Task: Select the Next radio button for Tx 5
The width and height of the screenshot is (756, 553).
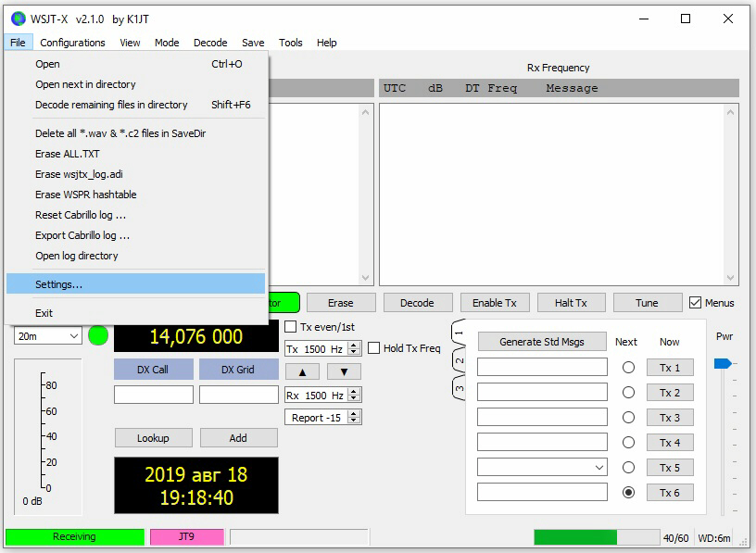Action: [x=628, y=467]
